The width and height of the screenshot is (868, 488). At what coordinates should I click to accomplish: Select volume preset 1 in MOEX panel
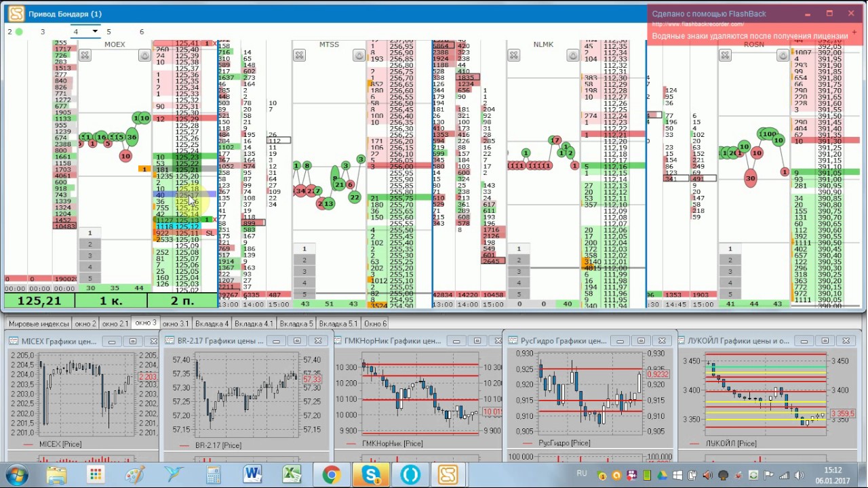pos(90,233)
